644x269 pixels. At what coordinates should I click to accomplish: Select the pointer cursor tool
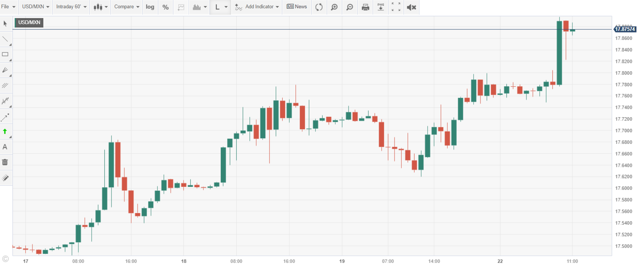pos(5,24)
